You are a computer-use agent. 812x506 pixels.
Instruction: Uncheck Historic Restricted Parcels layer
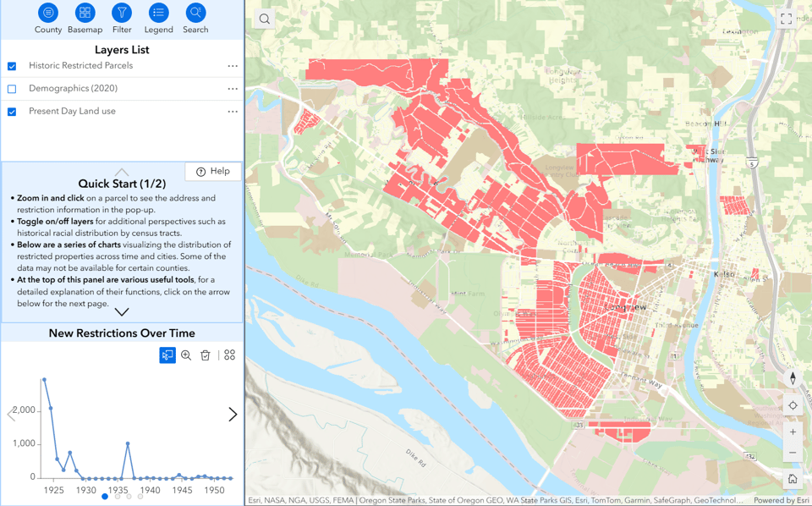12,66
